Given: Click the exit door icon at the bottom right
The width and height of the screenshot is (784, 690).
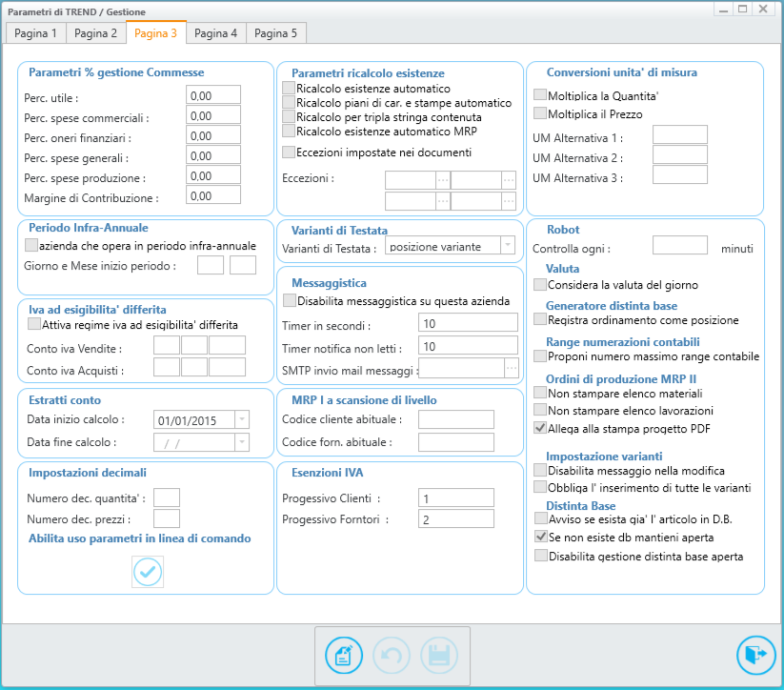Looking at the screenshot, I should (756, 655).
